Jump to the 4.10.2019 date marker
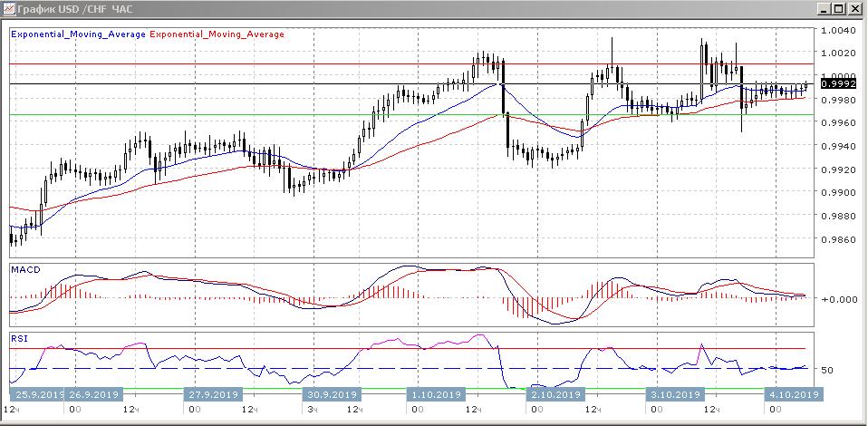Viewport: 868px width, 426px height. pyautogui.click(x=794, y=395)
